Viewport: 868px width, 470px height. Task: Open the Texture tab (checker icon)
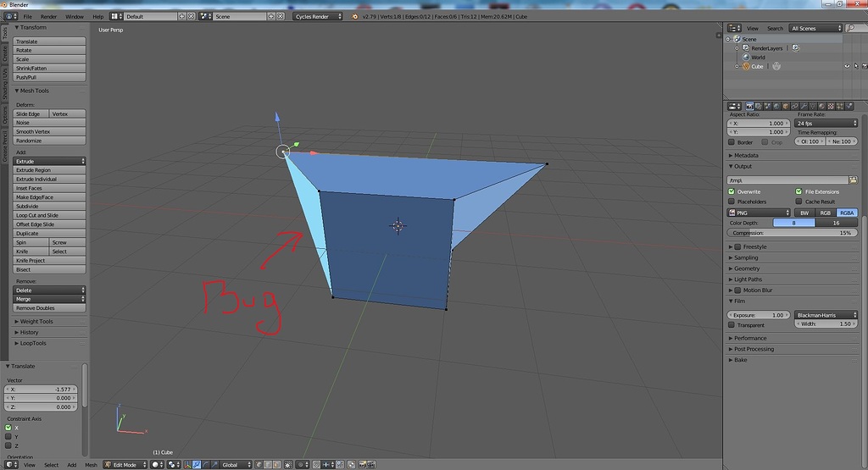click(831, 106)
